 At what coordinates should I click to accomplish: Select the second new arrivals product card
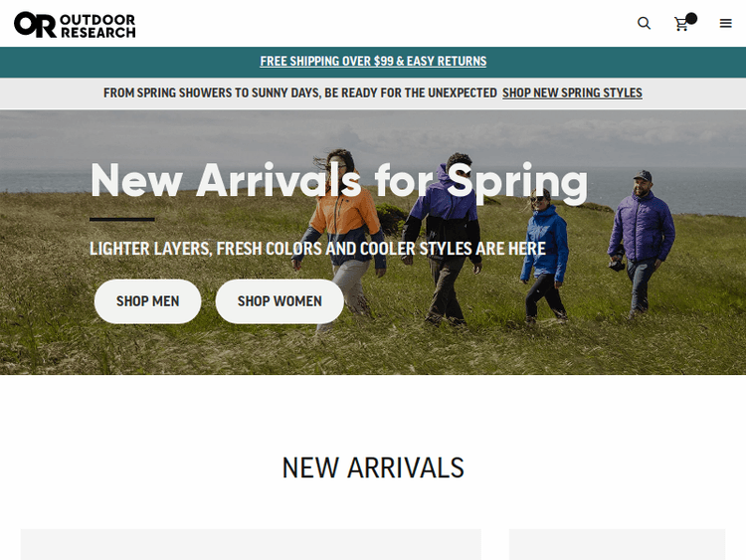click(x=617, y=544)
